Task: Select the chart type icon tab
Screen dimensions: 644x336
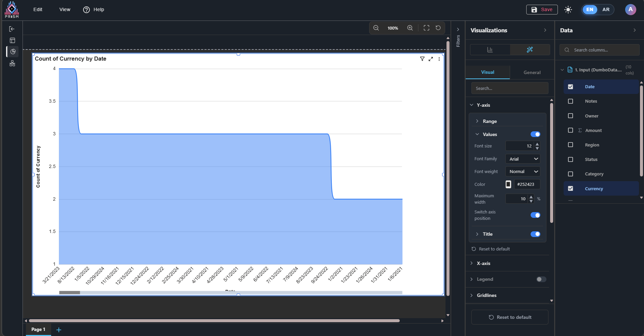Action: [x=490, y=50]
